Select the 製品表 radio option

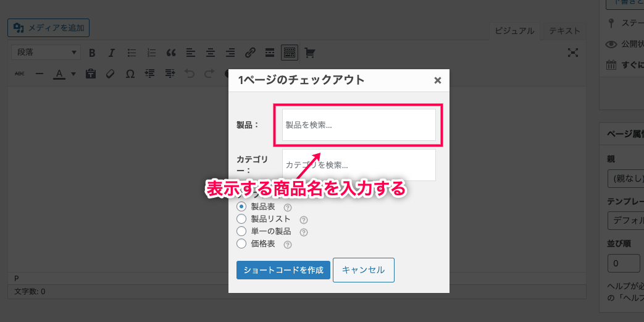[x=241, y=206]
